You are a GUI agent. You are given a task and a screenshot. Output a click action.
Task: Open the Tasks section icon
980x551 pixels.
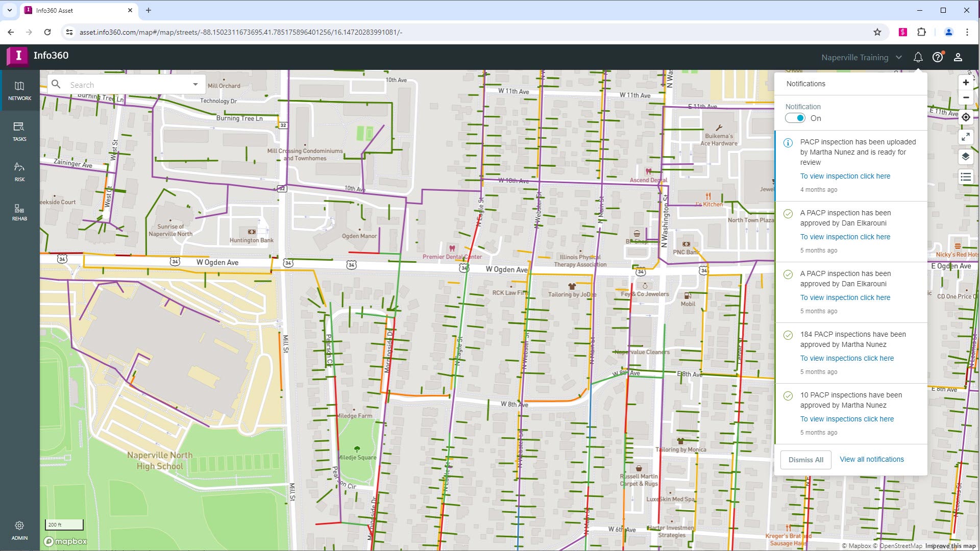click(19, 131)
